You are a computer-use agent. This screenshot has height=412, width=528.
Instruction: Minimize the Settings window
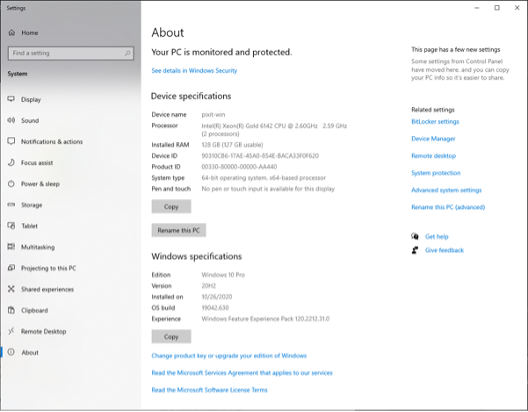(477, 8)
